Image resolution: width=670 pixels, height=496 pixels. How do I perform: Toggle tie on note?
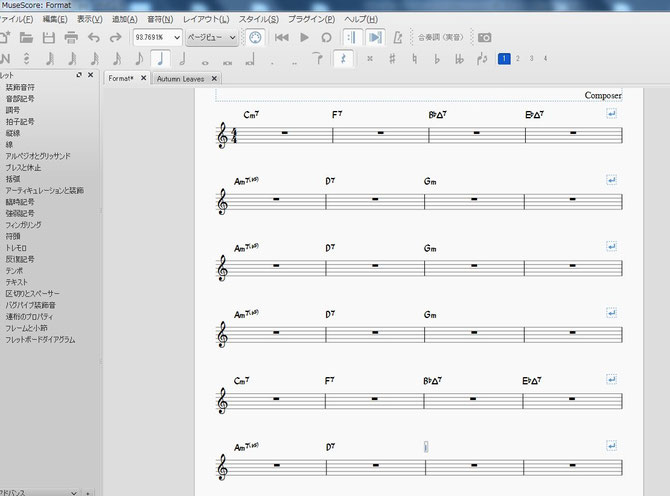tap(317, 59)
